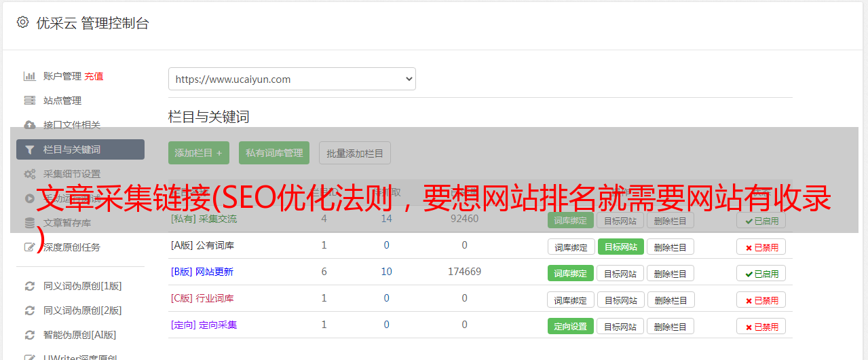Click 目标网站 in the 采集交流 row
868x360 pixels.
pos(620,221)
